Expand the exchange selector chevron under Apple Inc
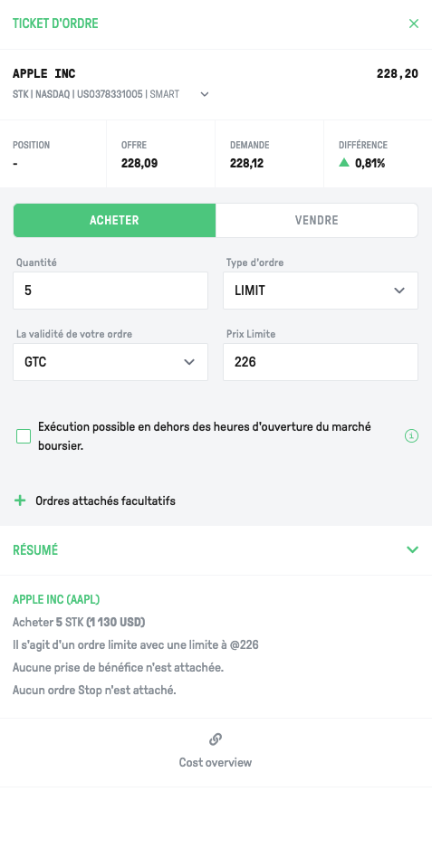 pyautogui.click(x=205, y=95)
